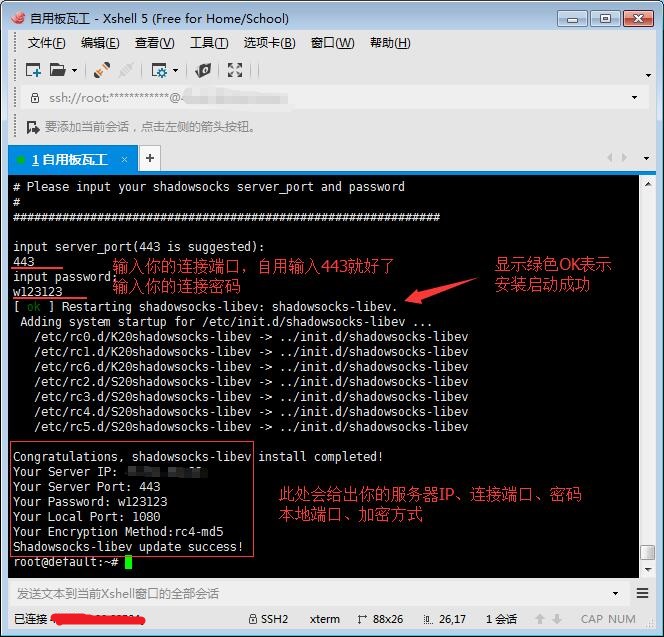Viewport: 664px width, 637px height.
Task: Click the terminal size icon near 88x26
Action: (361, 619)
